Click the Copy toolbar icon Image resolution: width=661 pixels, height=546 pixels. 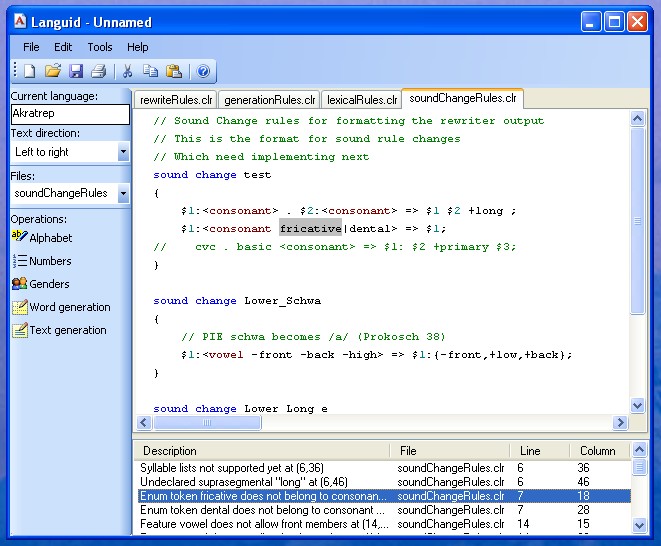click(x=150, y=71)
